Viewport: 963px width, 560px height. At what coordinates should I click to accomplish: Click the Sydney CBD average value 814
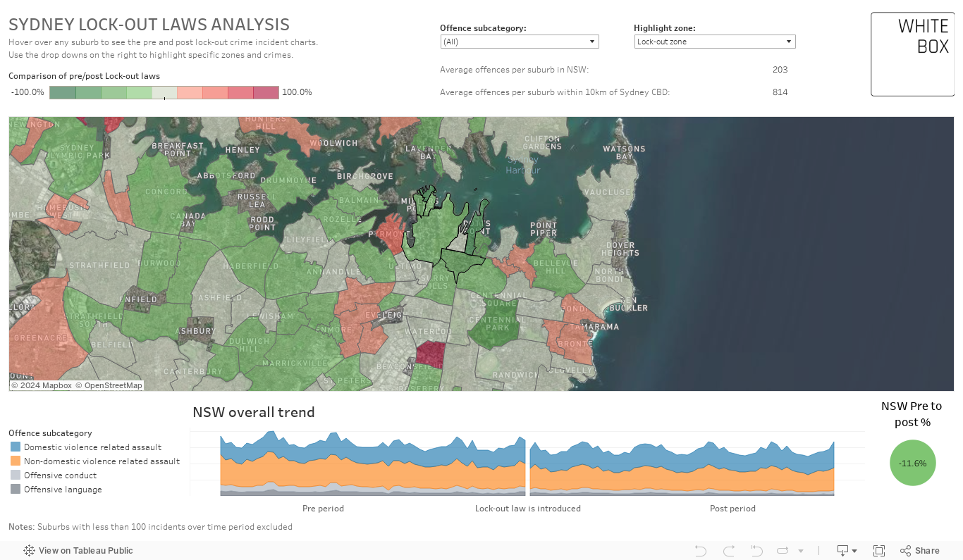click(x=780, y=92)
